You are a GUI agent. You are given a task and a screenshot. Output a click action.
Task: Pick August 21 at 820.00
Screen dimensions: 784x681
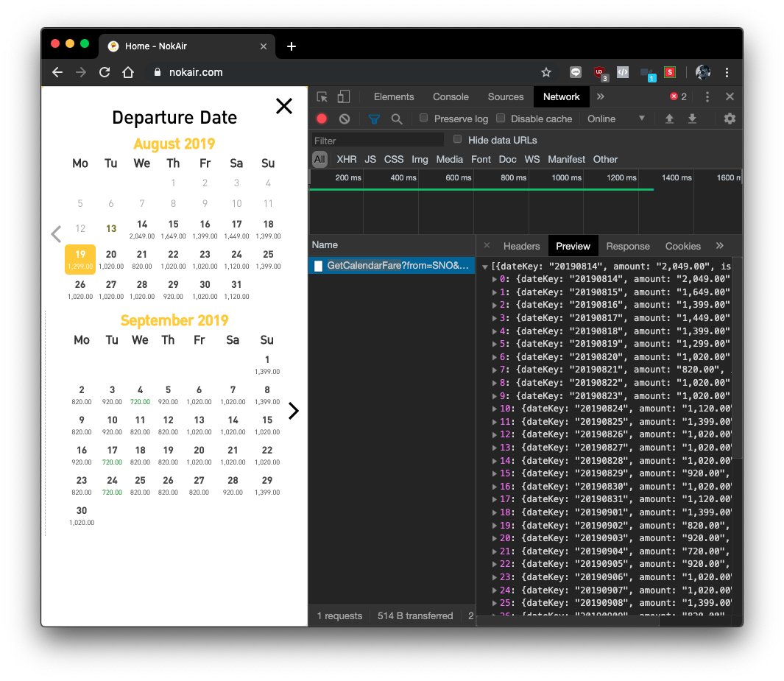click(142, 259)
